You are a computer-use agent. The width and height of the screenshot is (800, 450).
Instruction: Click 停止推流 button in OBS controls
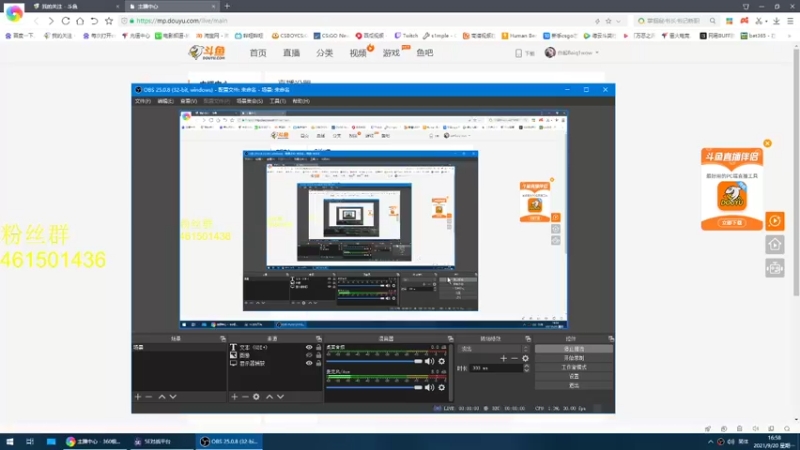574,349
